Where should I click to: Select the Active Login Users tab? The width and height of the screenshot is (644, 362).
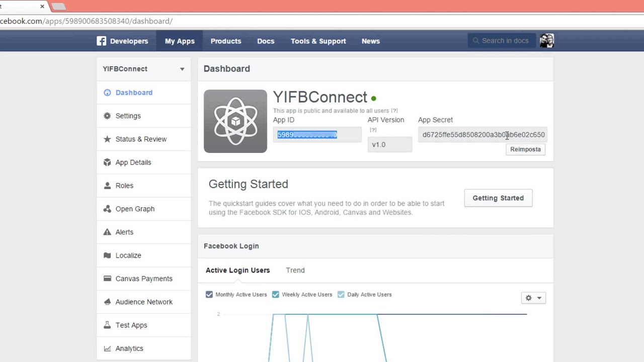click(238, 270)
